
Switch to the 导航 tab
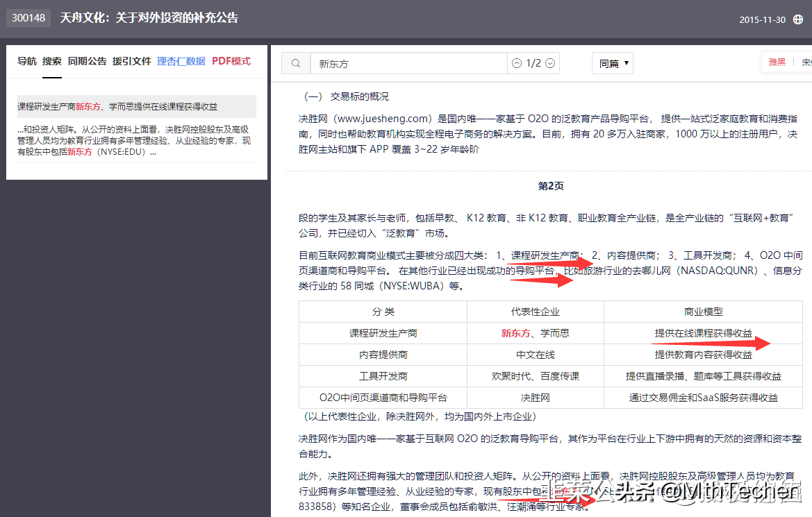point(26,60)
